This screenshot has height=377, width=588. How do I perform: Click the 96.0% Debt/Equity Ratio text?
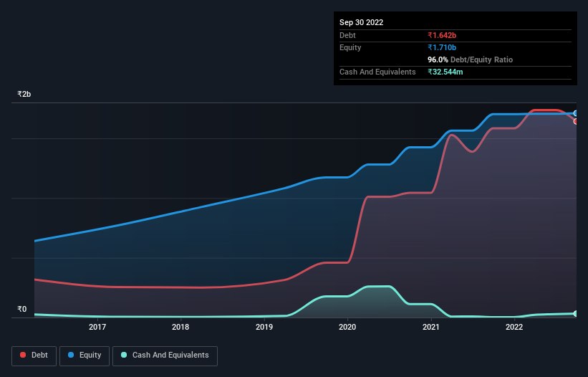(x=470, y=59)
